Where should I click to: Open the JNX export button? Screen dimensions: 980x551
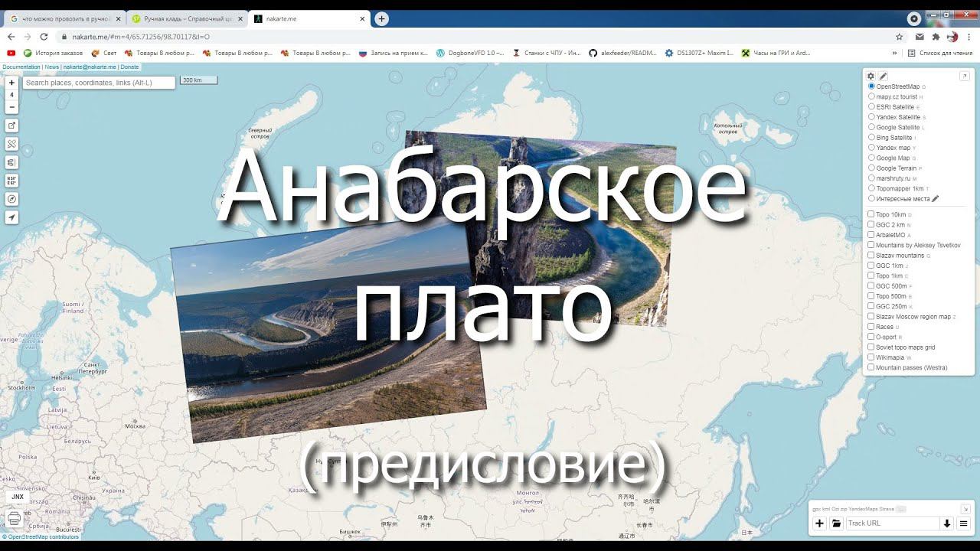17,497
